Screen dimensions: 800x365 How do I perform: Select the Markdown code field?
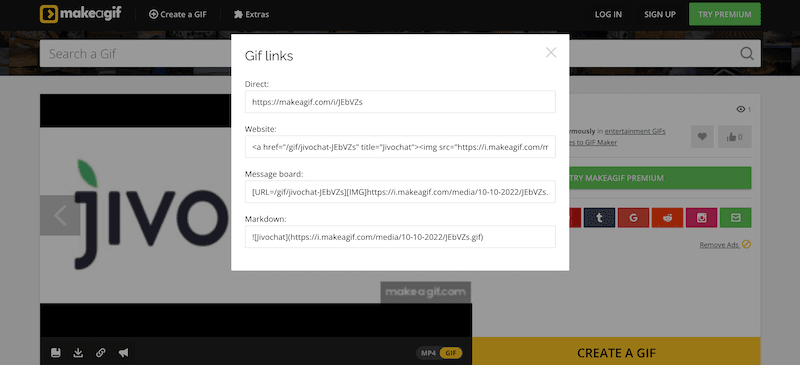(x=400, y=236)
